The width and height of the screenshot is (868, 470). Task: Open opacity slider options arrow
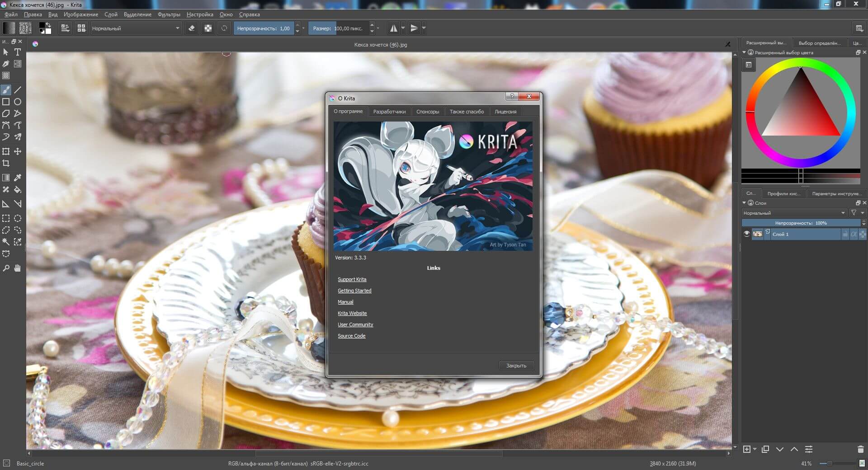pos(303,28)
